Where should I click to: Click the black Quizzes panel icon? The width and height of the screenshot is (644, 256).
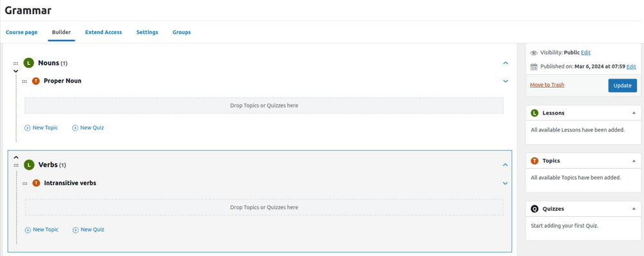(x=535, y=209)
